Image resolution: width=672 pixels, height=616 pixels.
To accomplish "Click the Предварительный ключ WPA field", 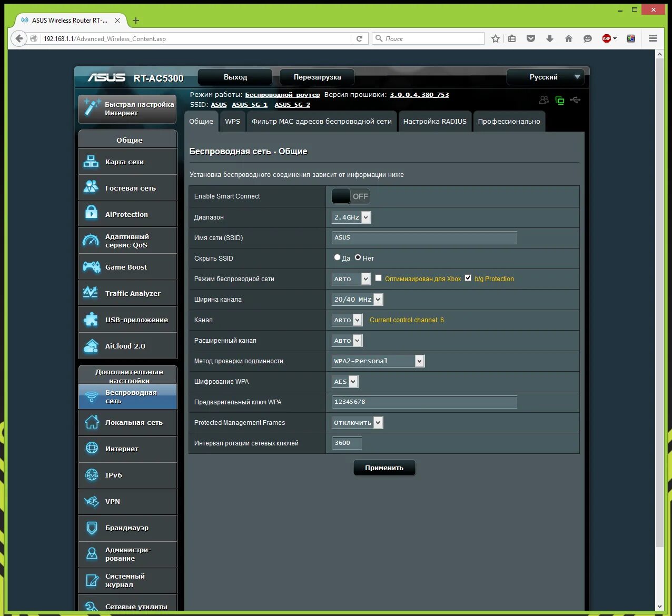I will 424,402.
